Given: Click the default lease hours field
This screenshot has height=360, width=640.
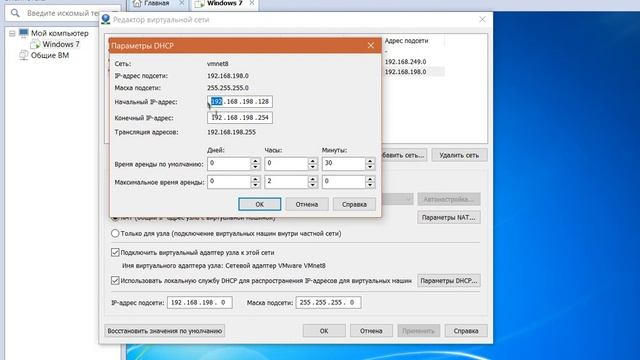Looking at the screenshot, I should coord(286,164).
